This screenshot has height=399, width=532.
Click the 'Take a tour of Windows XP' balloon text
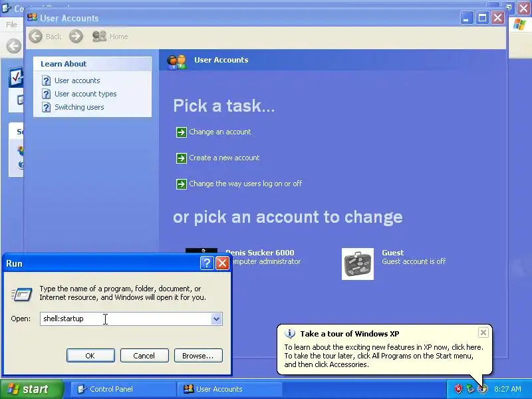(x=350, y=334)
